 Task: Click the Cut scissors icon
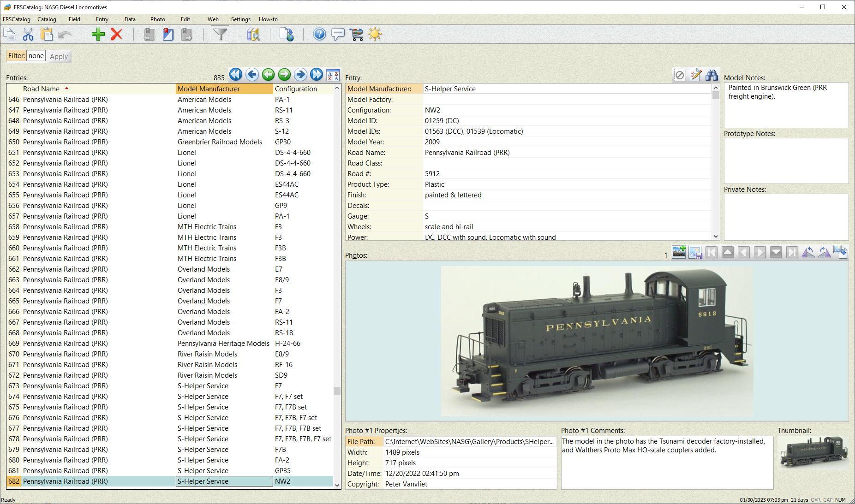pos(28,34)
